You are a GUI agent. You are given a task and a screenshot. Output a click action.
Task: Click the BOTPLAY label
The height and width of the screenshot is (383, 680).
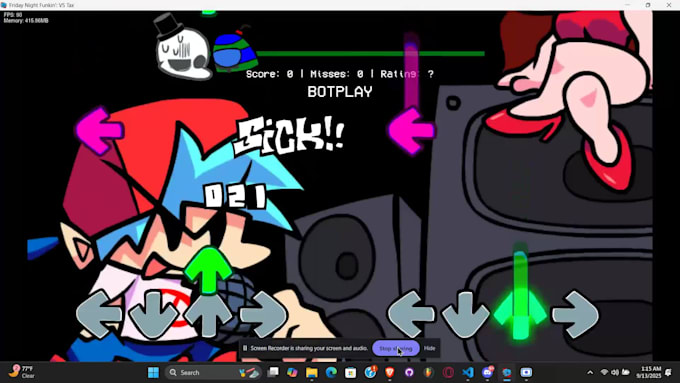pyautogui.click(x=340, y=92)
